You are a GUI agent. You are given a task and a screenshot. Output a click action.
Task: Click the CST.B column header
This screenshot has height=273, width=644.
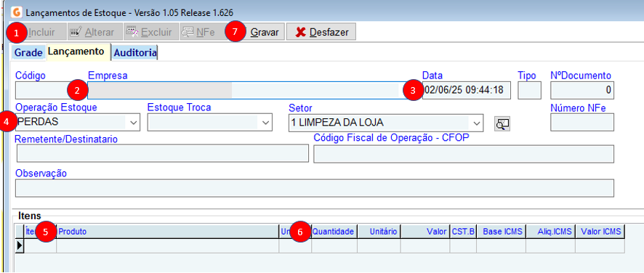(x=463, y=232)
